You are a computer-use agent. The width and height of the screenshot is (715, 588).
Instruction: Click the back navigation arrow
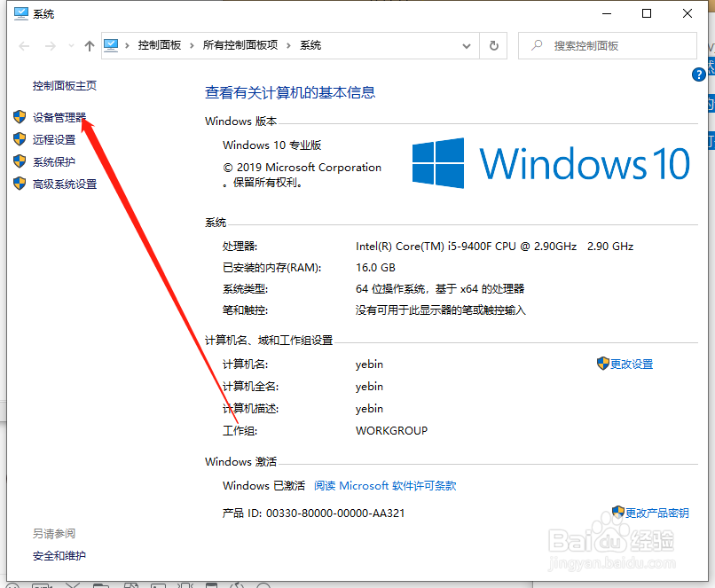(23, 45)
